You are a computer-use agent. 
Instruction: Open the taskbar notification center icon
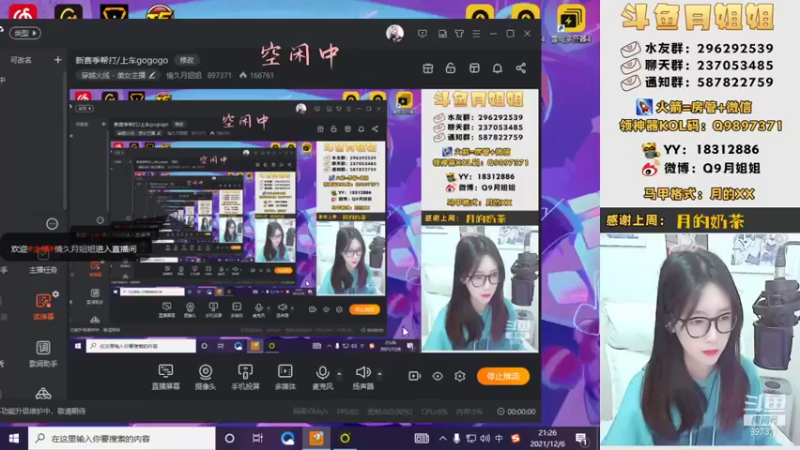[x=581, y=438]
